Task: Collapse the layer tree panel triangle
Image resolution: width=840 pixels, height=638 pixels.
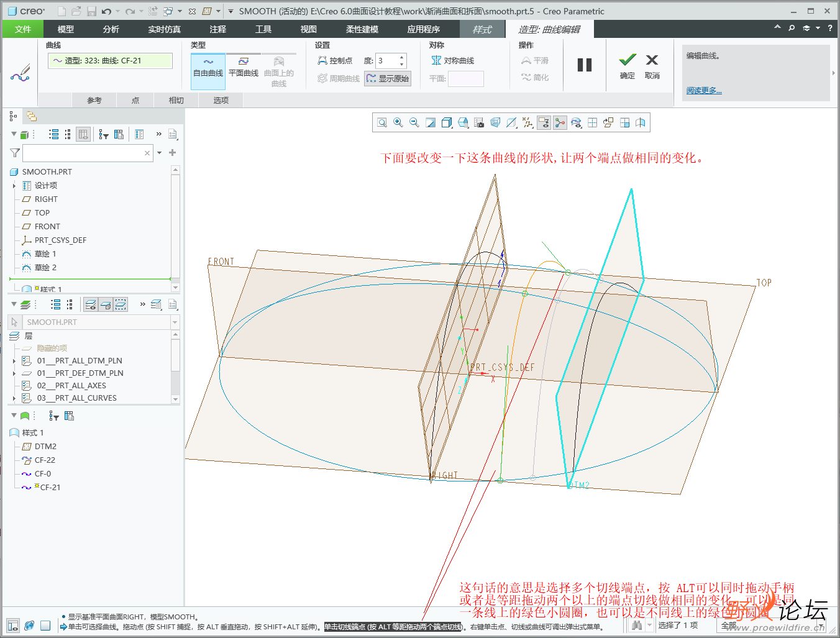Action: coord(14,304)
